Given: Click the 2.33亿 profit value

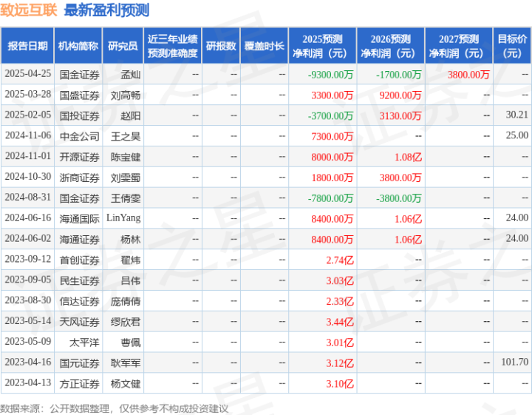Looking at the screenshot, I should (340, 301).
